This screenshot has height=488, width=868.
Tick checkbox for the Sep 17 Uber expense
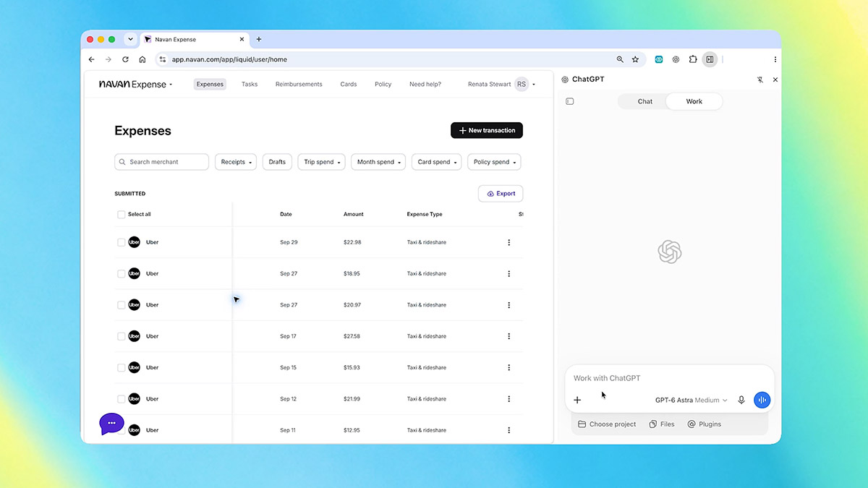pos(122,336)
